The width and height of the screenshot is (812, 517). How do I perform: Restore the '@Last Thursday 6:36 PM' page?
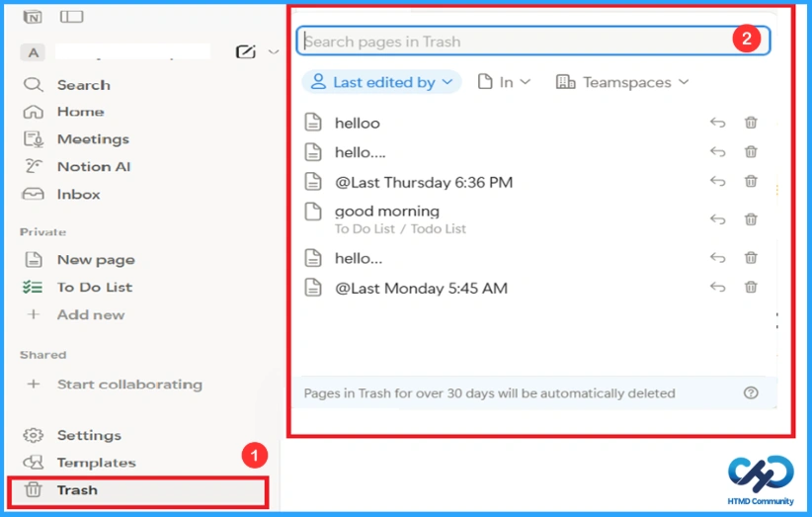tap(717, 181)
